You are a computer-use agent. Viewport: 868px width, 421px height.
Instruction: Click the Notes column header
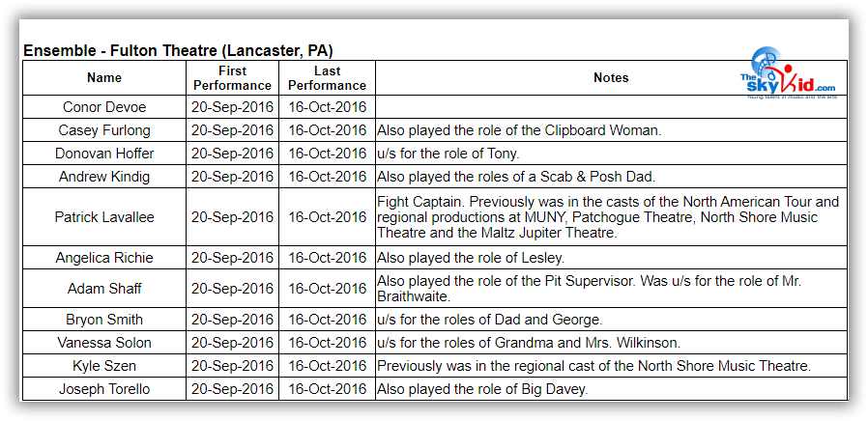point(611,78)
